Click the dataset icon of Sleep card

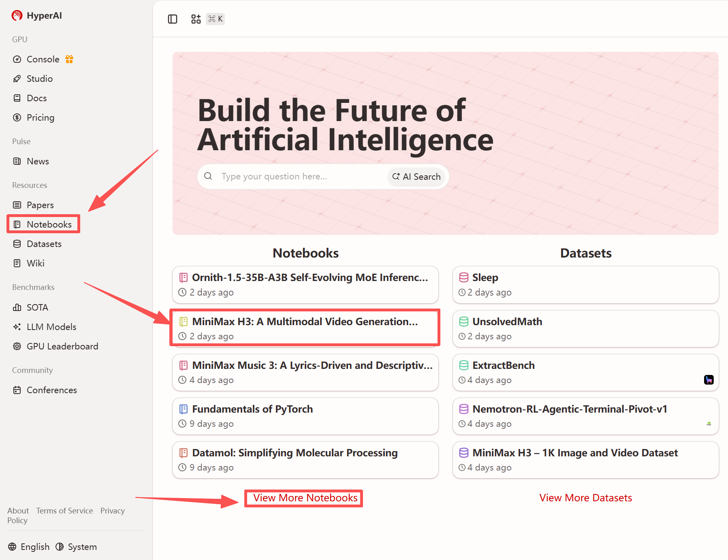(464, 278)
